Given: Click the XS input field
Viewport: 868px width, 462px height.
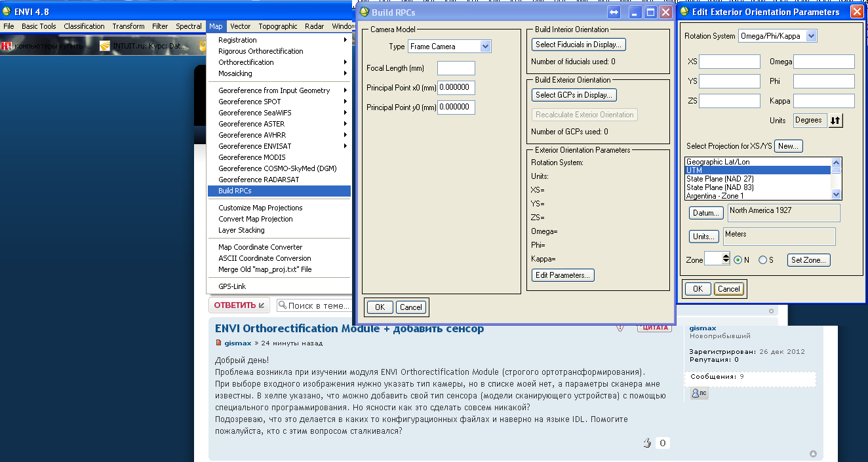Looking at the screenshot, I should pos(729,62).
